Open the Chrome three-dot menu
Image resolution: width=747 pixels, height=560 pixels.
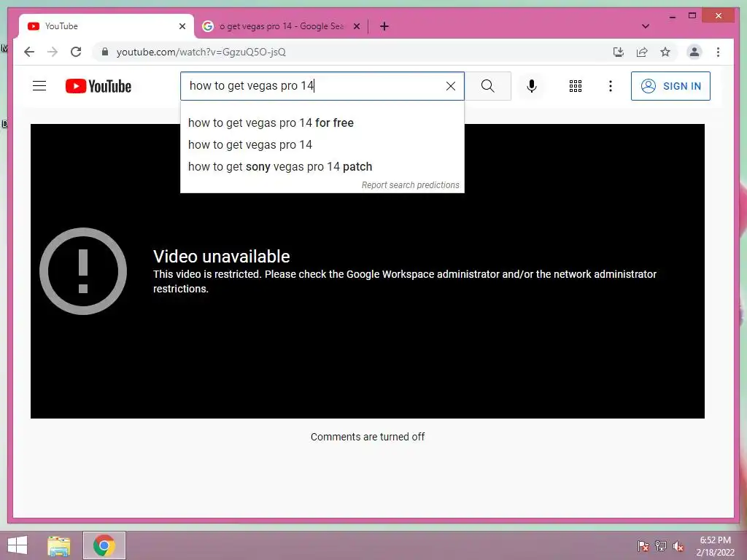[718, 52]
